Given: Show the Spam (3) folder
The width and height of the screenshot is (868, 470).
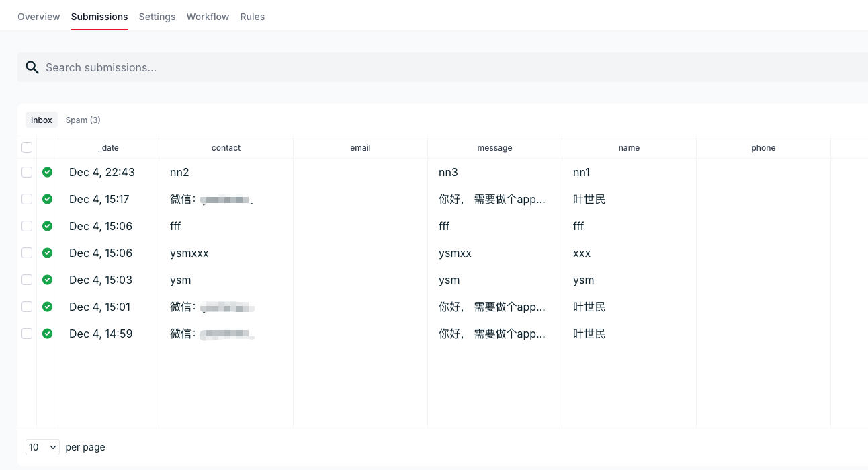Looking at the screenshot, I should click(83, 120).
